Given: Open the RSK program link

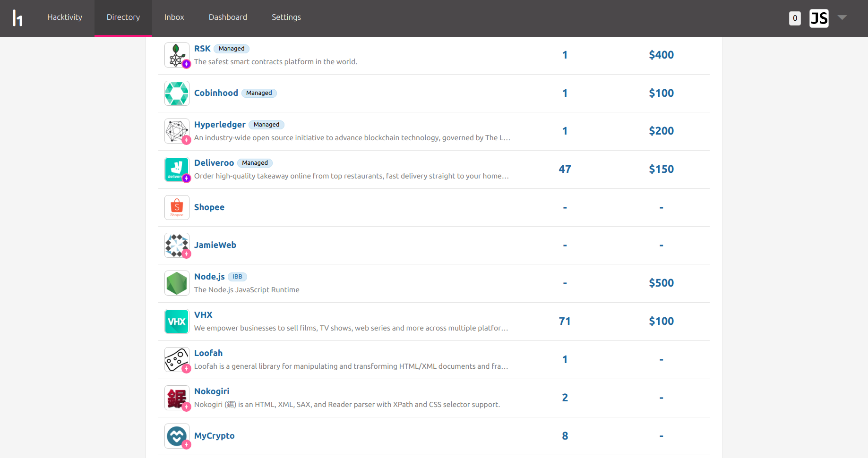Looking at the screenshot, I should click(x=202, y=49).
